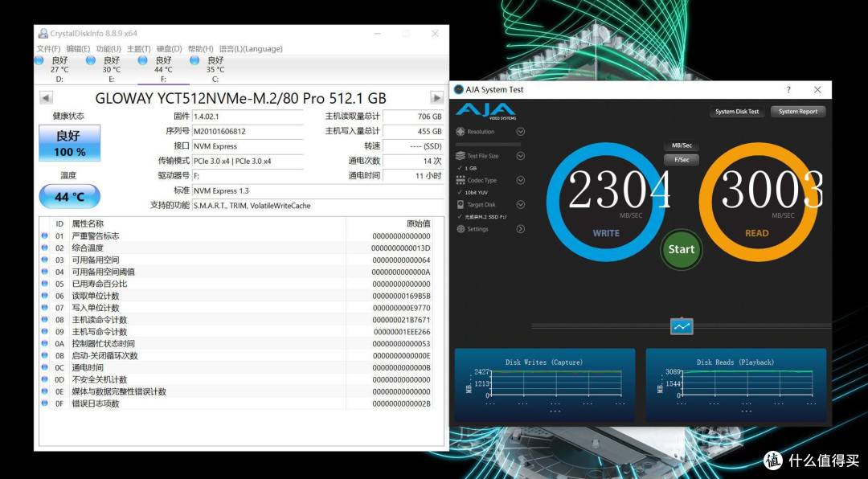
Task: Expand the Target Disk dropdown
Action: click(520, 205)
